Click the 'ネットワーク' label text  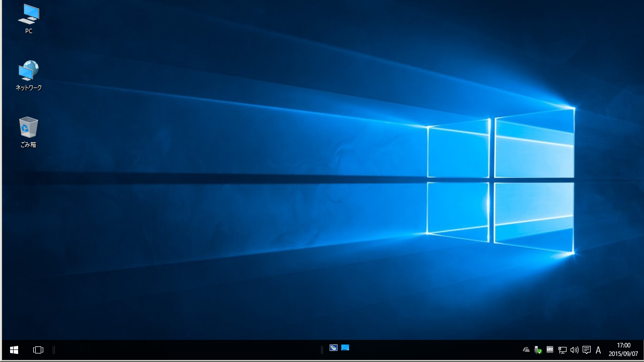(29, 88)
